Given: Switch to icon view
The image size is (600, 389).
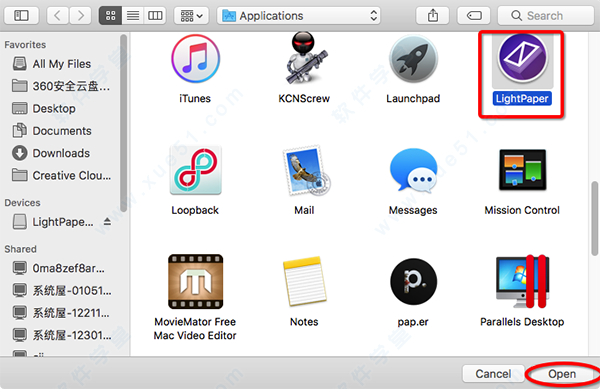Looking at the screenshot, I should click(111, 16).
